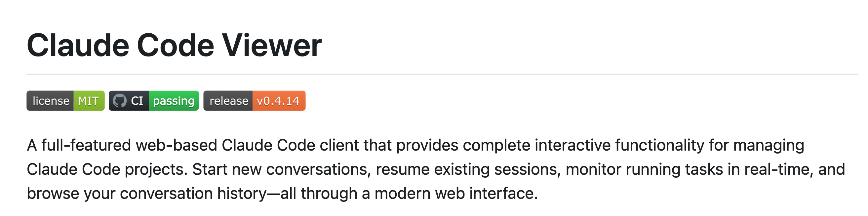Click the word Claude in the heading
This screenshot has width=868, height=216.
pyautogui.click(x=78, y=46)
